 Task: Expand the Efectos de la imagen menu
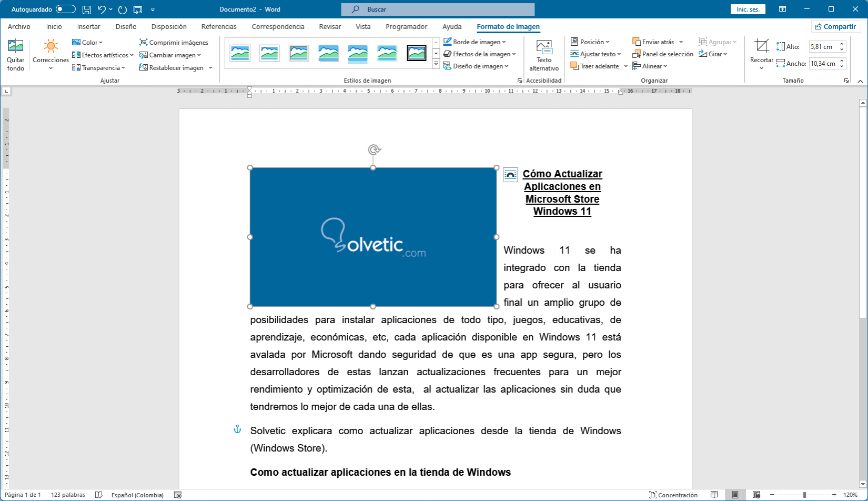point(480,54)
